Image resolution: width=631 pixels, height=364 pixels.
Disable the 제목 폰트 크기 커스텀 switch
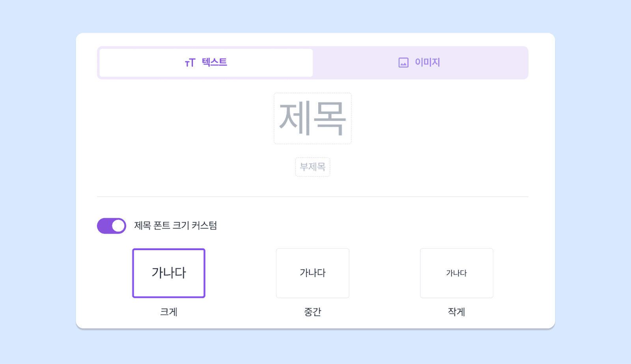point(112,226)
